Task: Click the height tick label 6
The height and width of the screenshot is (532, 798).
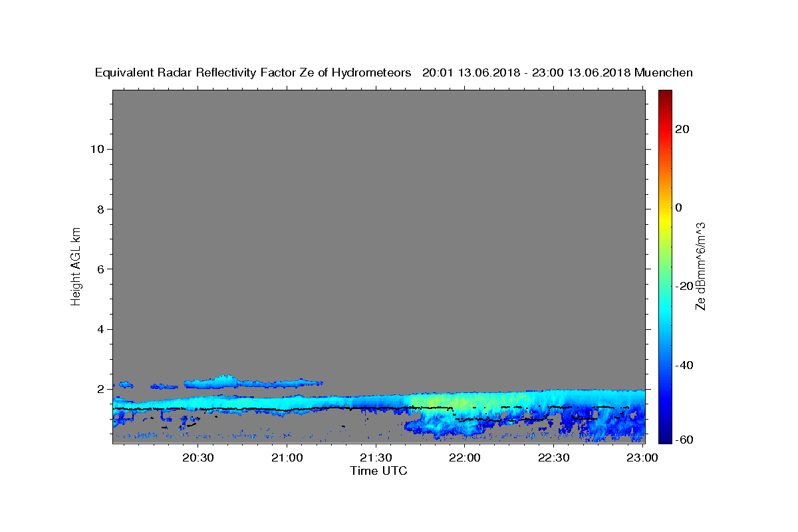Action: [99, 269]
